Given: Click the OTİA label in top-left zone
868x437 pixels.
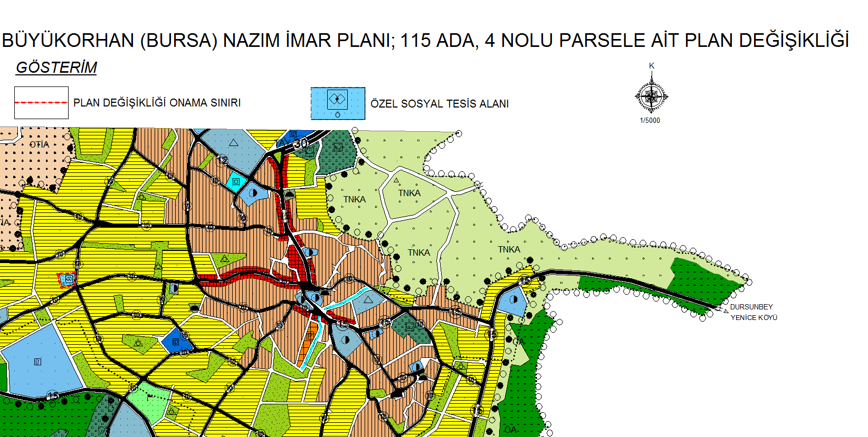Looking at the screenshot, I should tap(39, 144).
